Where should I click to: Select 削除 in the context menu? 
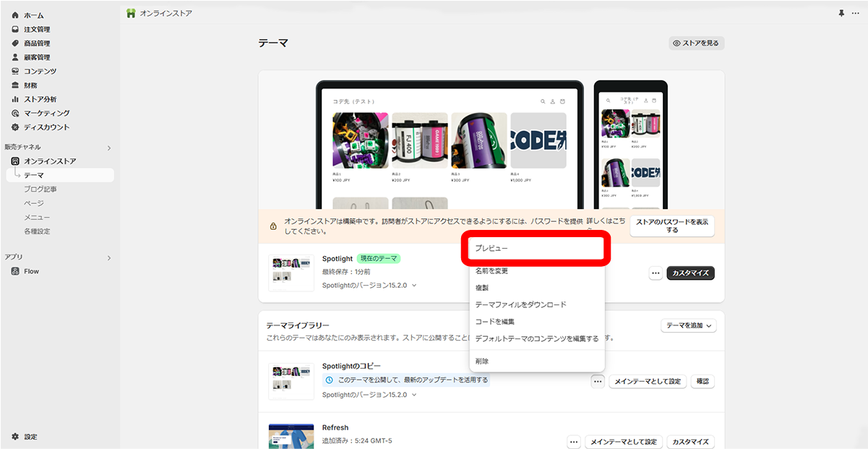click(x=482, y=361)
